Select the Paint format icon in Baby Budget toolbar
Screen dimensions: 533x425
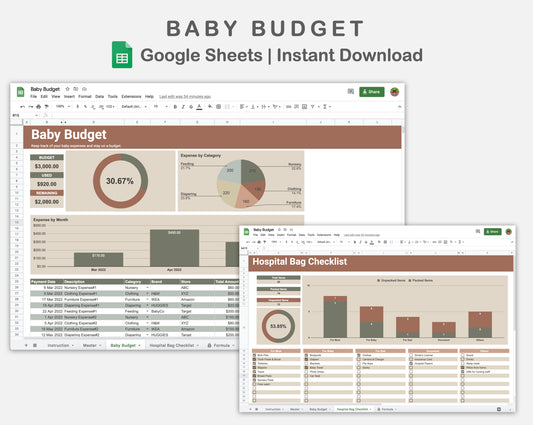point(47,107)
